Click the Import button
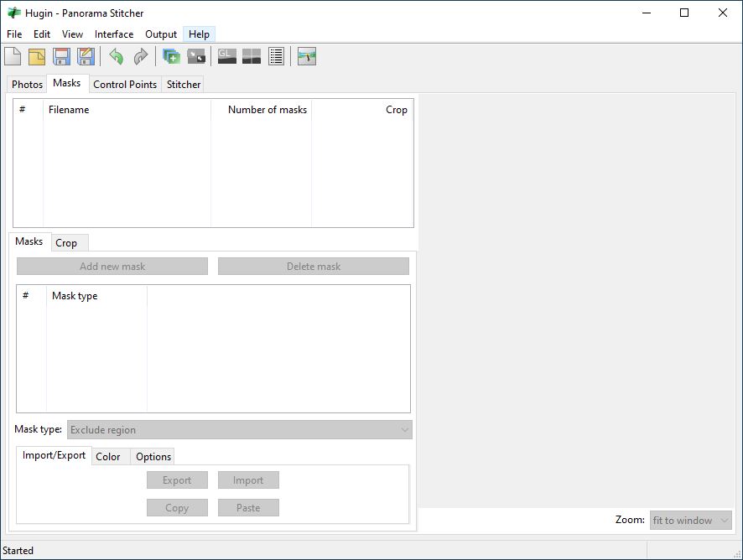The image size is (743, 560). tap(248, 480)
